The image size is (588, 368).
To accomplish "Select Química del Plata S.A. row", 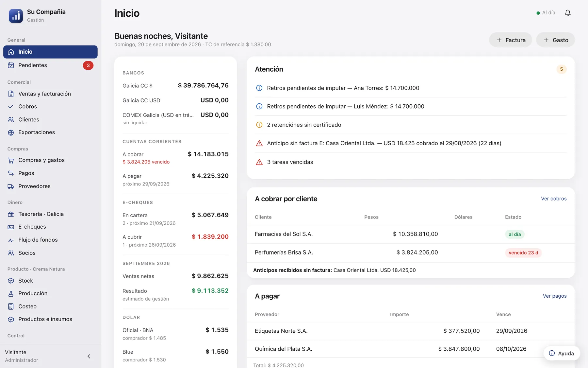I will (x=411, y=349).
